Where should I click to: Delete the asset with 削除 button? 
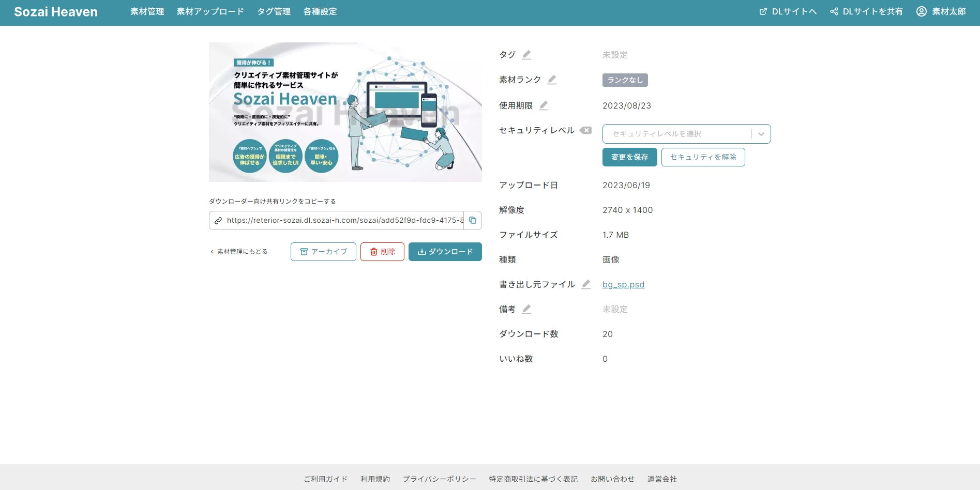pos(382,252)
